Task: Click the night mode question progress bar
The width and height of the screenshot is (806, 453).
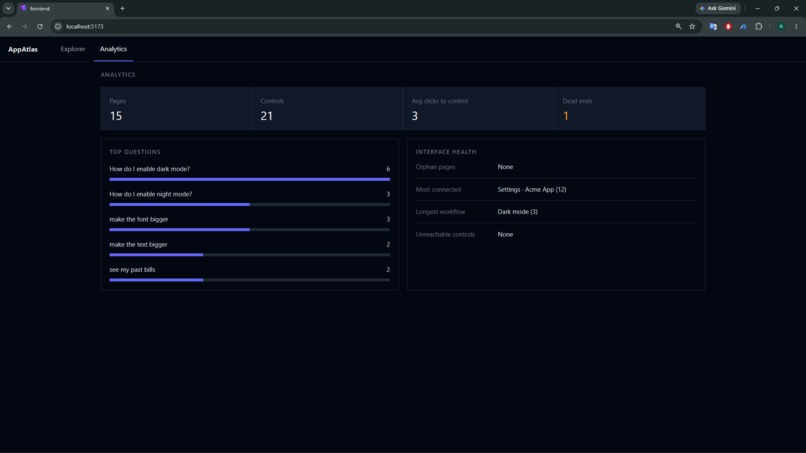Action: (x=249, y=205)
